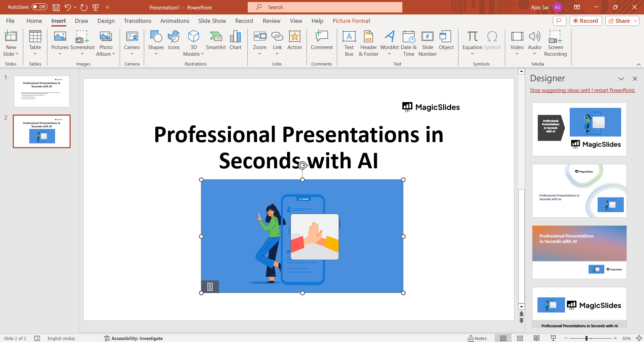This screenshot has width=644, height=342.
Task: Check Accessibility: Investigate in status bar
Action: pyautogui.click(x=133, y=338)
